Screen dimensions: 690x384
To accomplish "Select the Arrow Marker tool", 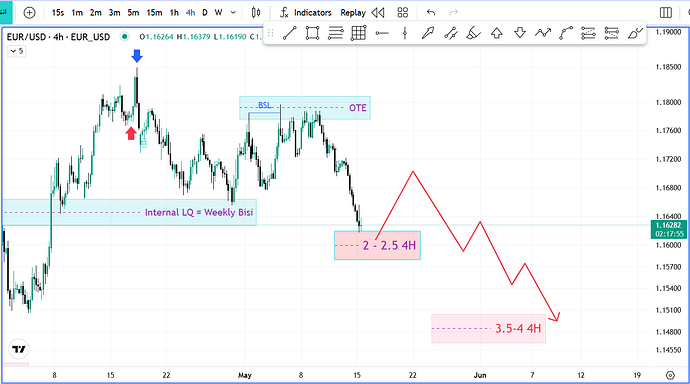I will click(x=428, y=33).
